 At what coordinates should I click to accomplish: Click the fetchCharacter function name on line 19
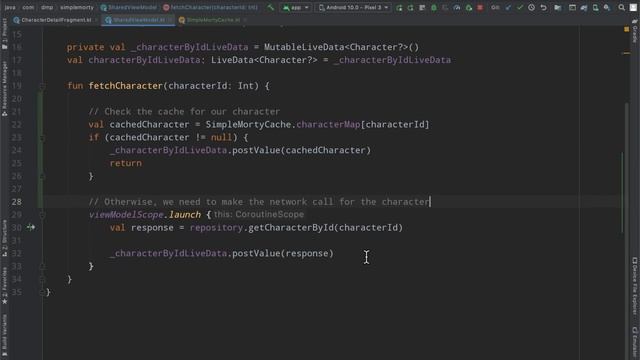pos(125,86)
